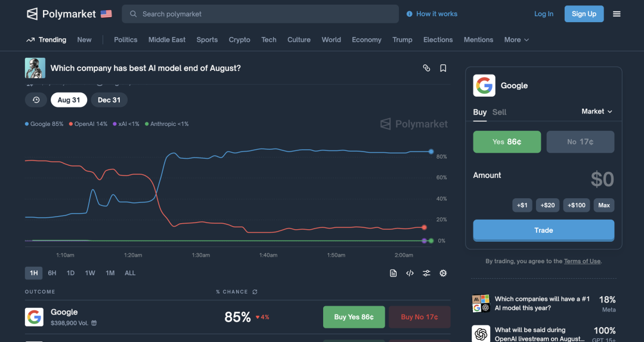644x342 pixels.
Task: Focus the Search polymarket field
Action: pyautogui.click(x=261, y=14)
